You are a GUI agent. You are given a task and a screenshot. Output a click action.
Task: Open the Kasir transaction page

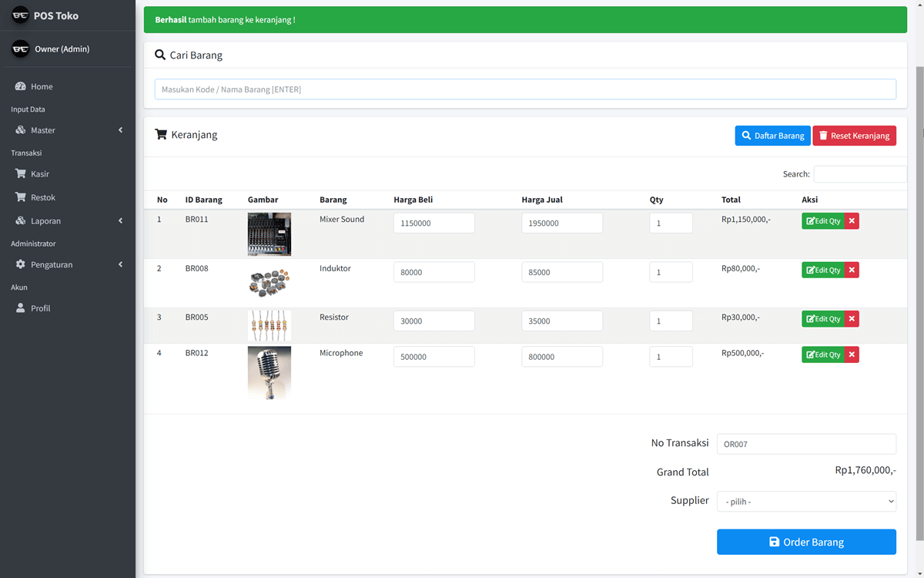(x=39, y=174)
